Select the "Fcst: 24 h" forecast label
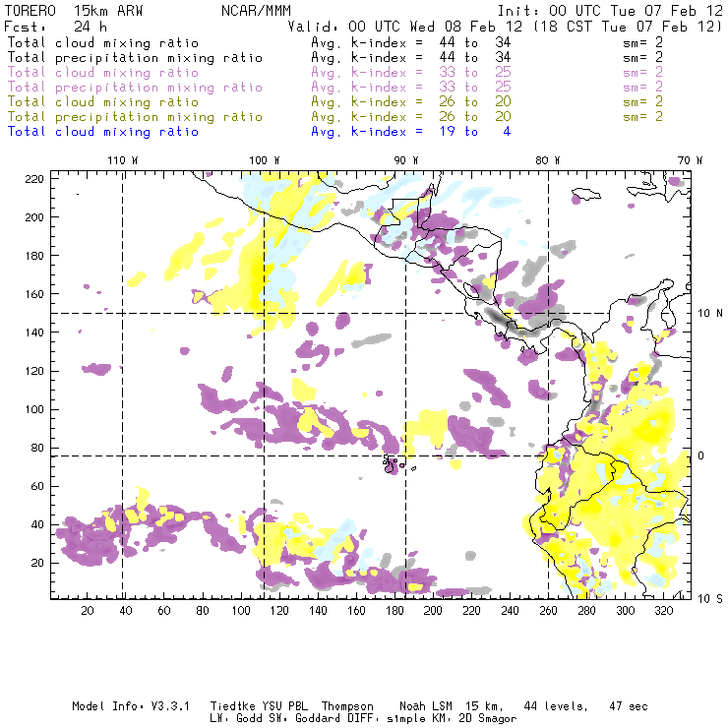The height and width of the screenshot is (728, 728). 55,27
